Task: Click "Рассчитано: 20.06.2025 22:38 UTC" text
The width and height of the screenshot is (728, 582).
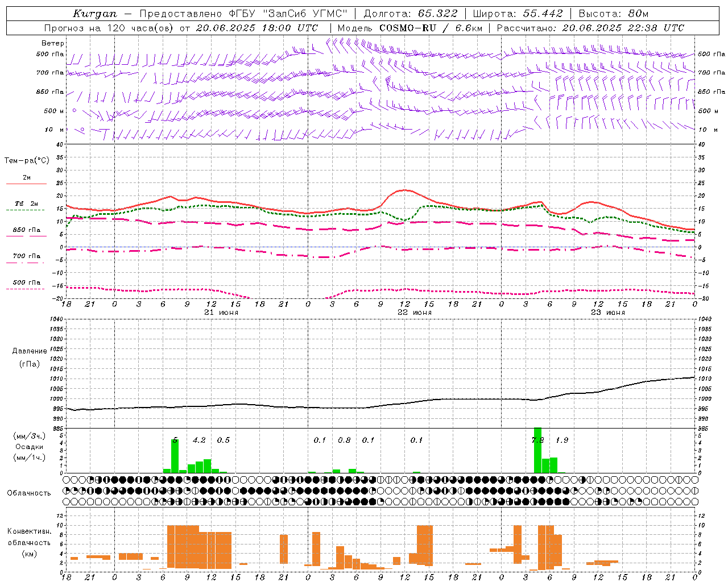Action: 590,28
